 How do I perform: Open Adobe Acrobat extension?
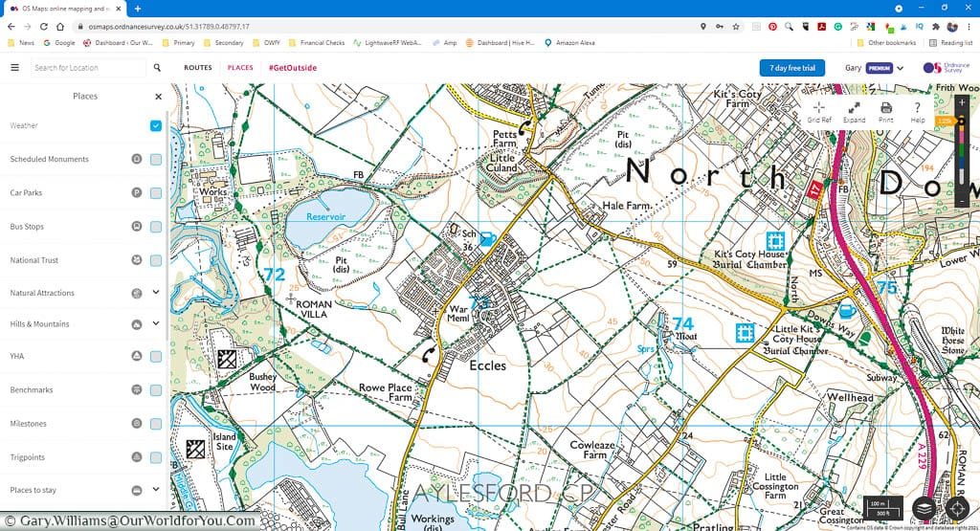coord(821,26)
